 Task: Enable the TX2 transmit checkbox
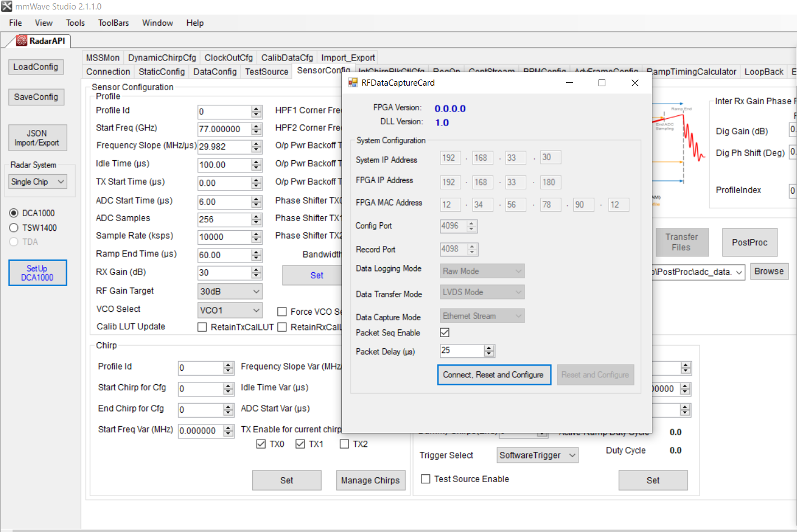(345, 444)
